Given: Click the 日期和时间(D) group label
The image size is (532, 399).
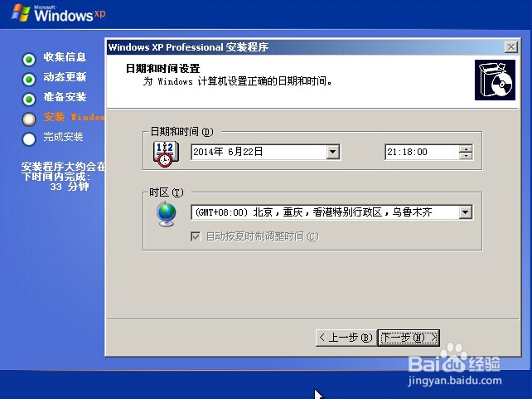Looking at the screenshot, I should tap(181, 132).
